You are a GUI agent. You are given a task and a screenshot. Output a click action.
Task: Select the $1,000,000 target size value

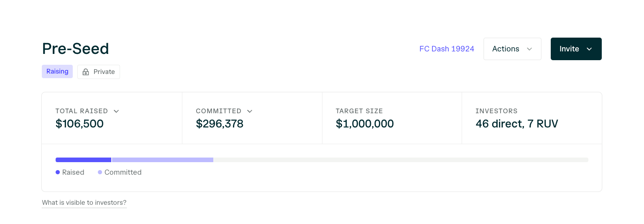pos(365,124)
